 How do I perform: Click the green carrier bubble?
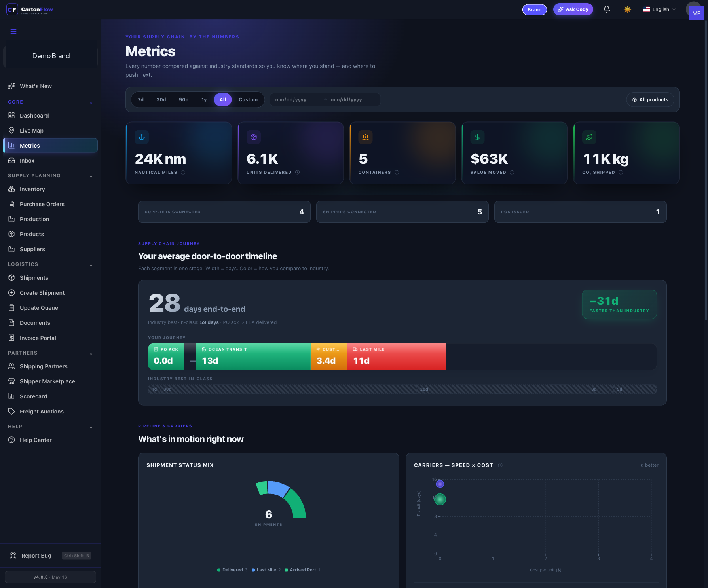440,499
